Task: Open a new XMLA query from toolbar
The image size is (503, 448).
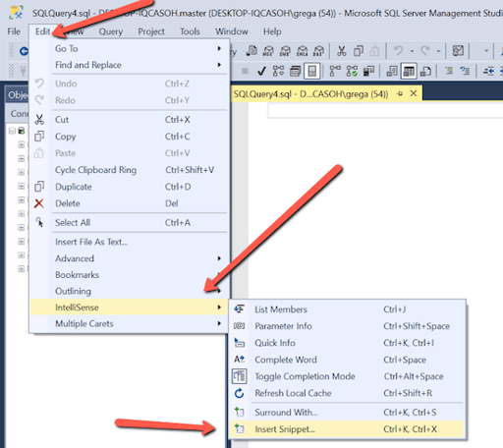Action: 302,51
